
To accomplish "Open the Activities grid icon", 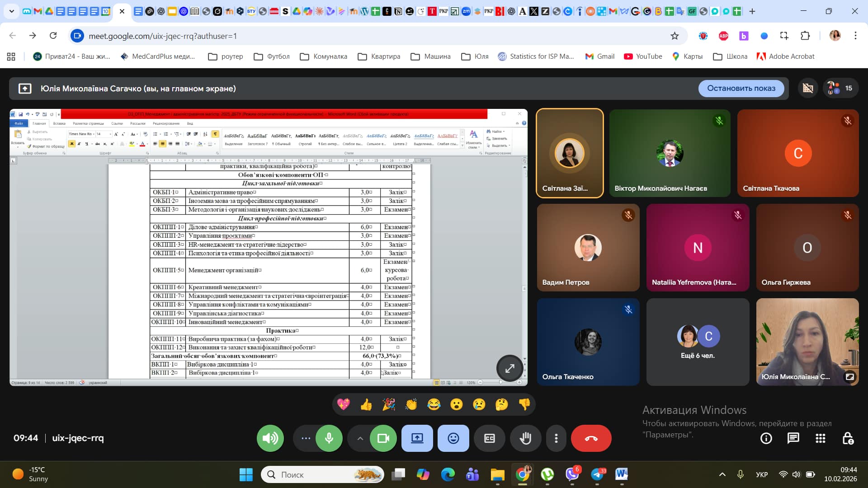I will click(x=820, y=438).
